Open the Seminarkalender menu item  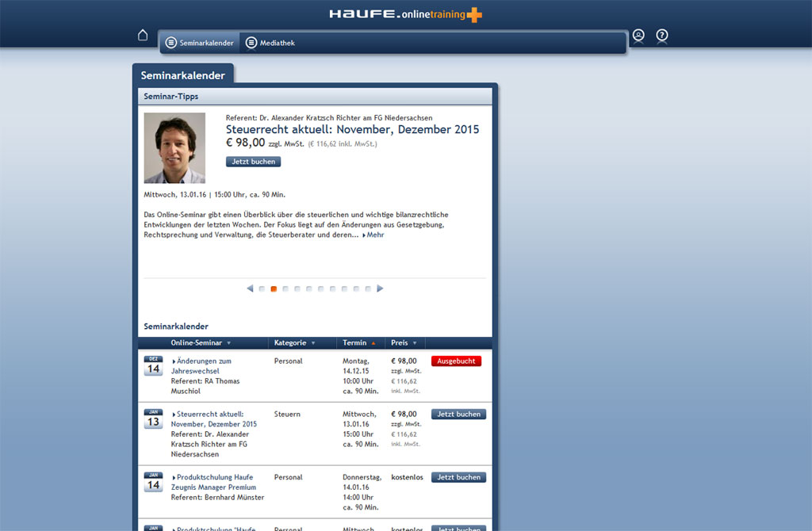(199, 43)
